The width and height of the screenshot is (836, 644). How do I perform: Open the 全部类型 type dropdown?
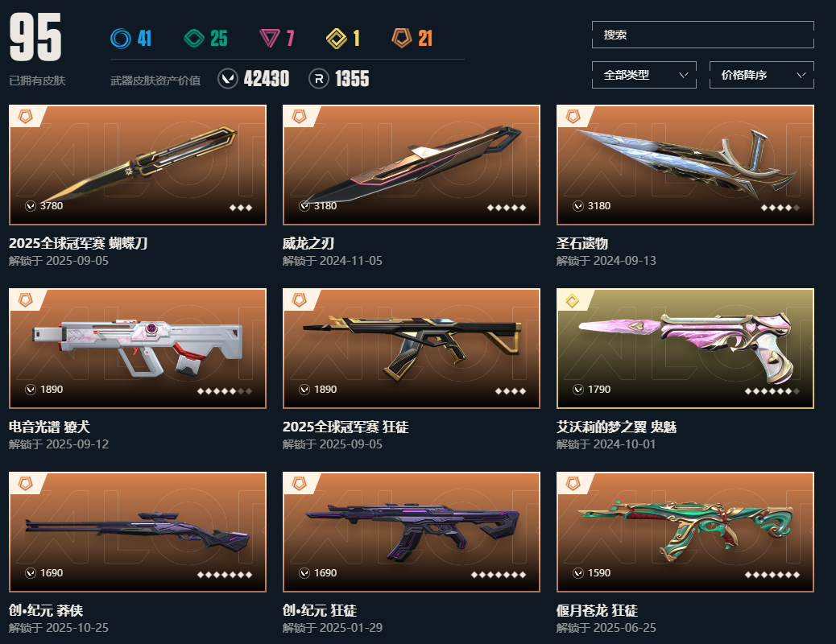[644, 75]
